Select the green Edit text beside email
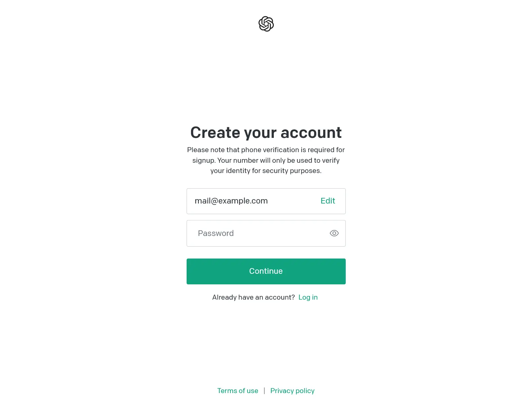Viewport: 532px width, 408px height. coord(327,201)
